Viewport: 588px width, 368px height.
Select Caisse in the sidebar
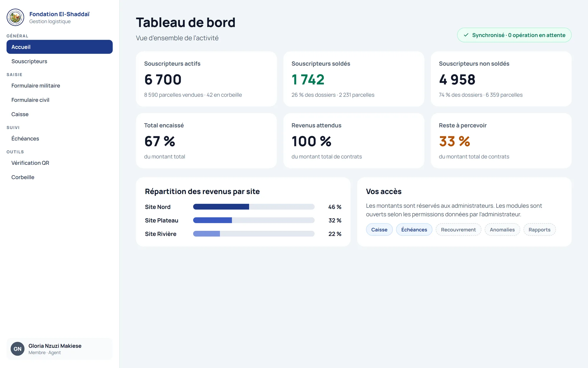(x=59, y=114)
